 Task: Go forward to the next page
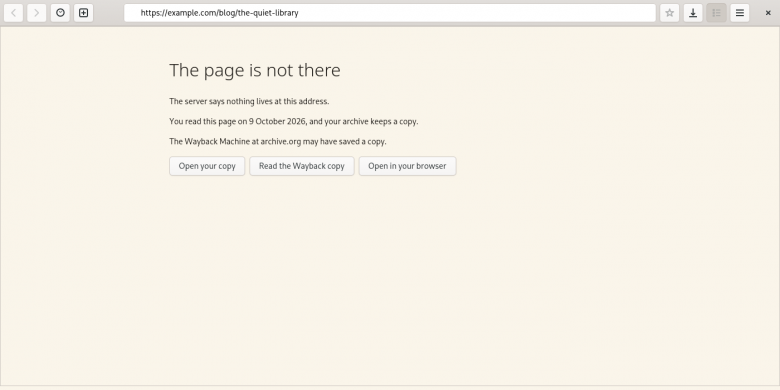pyautogui.click(x=36, y=13)
